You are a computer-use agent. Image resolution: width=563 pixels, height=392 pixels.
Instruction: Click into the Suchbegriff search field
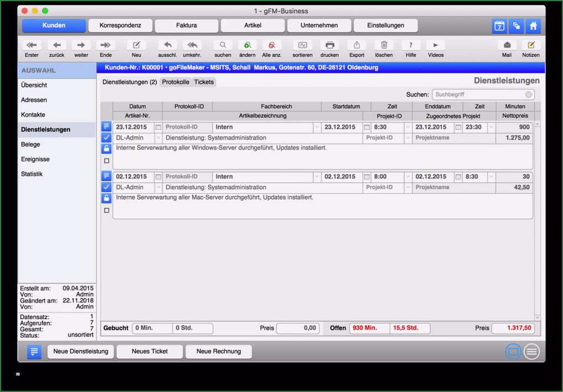(x=480, y=94)
